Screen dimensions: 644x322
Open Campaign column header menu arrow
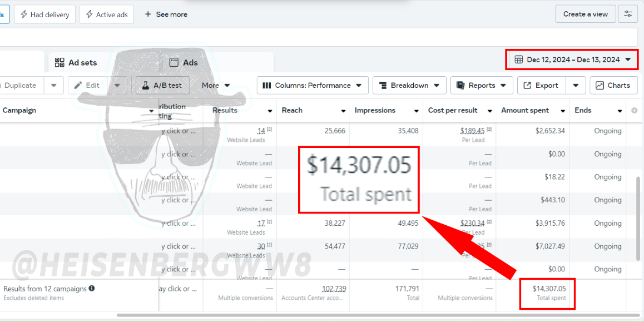click(x=152, y=111)
